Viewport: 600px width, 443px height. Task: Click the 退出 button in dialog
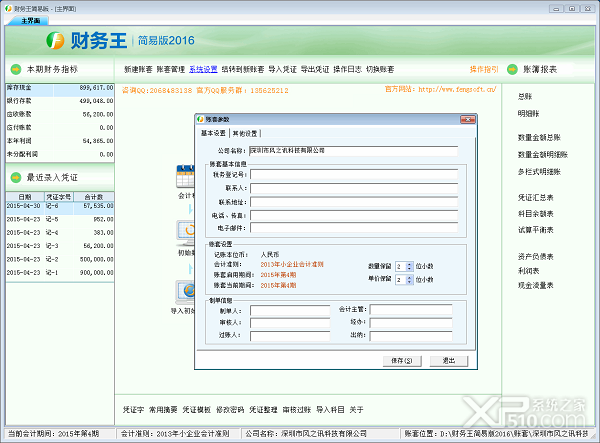click(449, 361)
